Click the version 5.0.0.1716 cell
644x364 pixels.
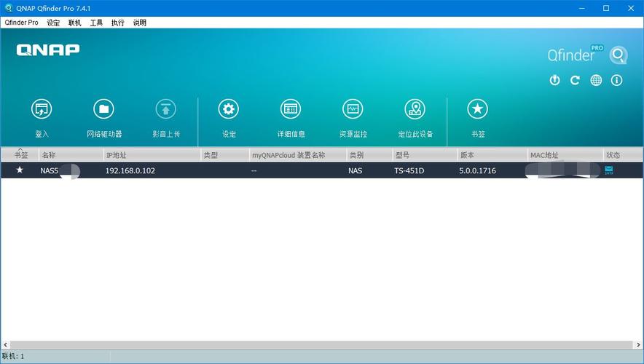[x=478, y=170]
